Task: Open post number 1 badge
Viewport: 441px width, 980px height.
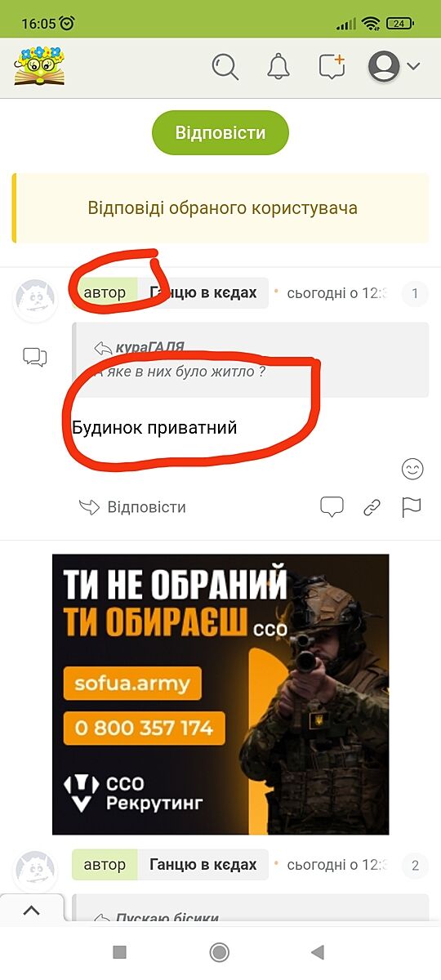Action: [415, 293]
